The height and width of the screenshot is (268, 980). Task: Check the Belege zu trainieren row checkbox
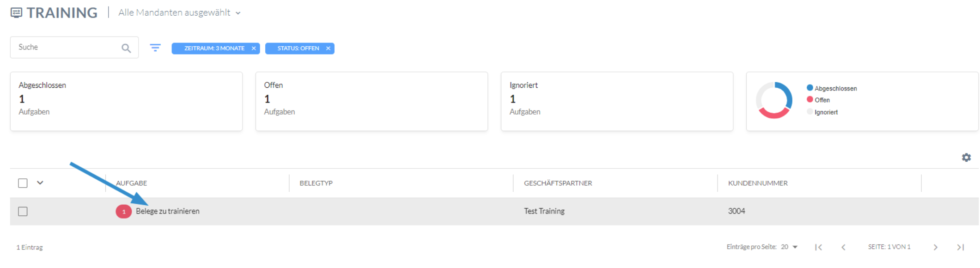pos(23,212)
